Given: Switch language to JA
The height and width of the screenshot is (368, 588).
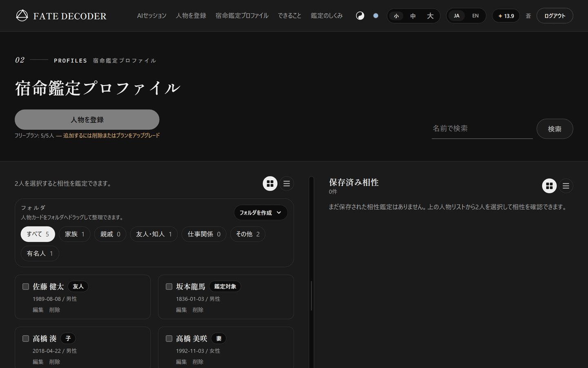Looking at the screenshot, I should (x=457, y=16).
